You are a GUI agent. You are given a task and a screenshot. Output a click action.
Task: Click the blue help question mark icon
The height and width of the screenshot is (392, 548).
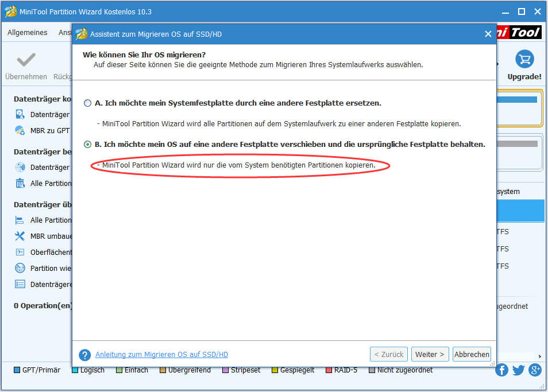(84, 355)
